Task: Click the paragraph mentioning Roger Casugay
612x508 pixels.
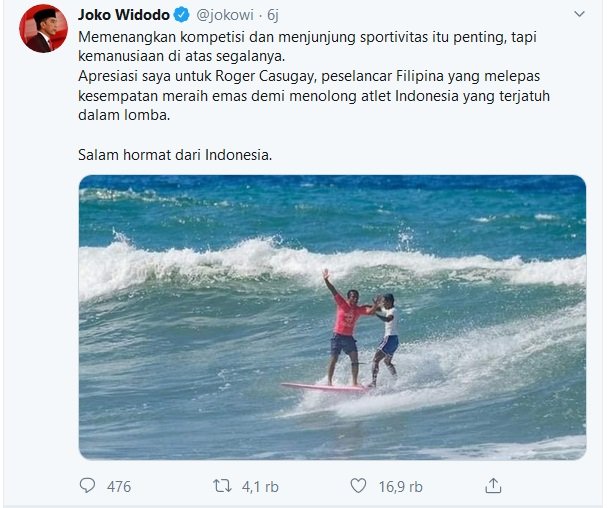Action: 314,96
